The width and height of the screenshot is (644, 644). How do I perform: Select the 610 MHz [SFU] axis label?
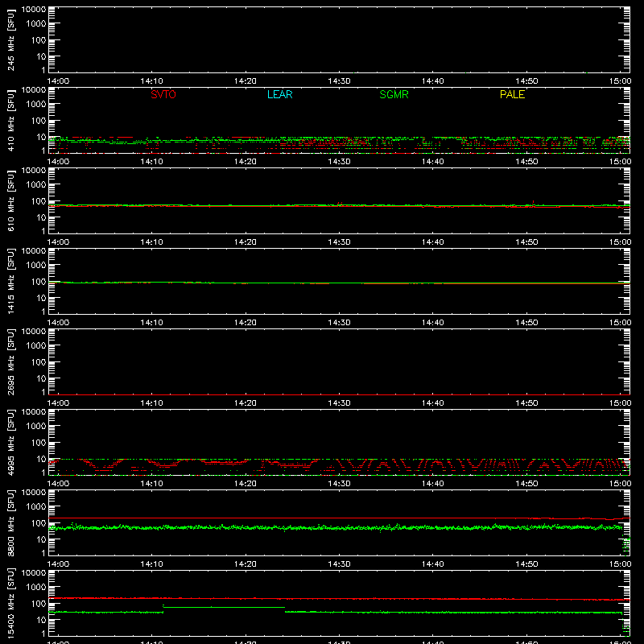(x=10, y=200)
